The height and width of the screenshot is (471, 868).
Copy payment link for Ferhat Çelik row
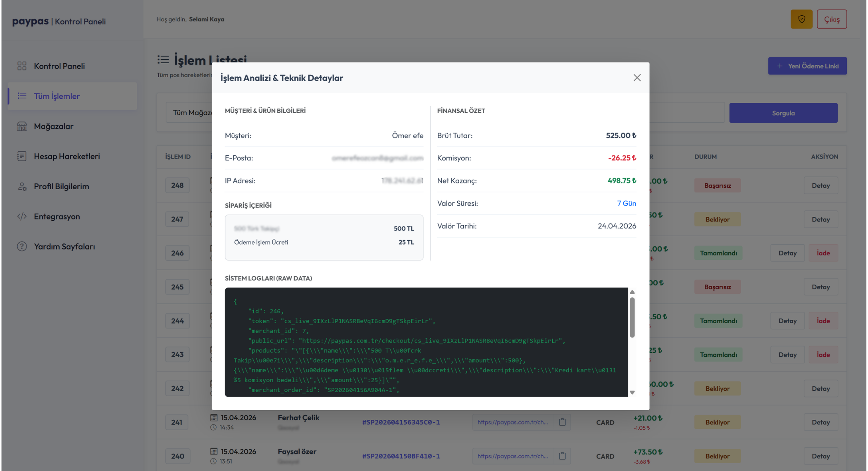[x=563, y=422]
